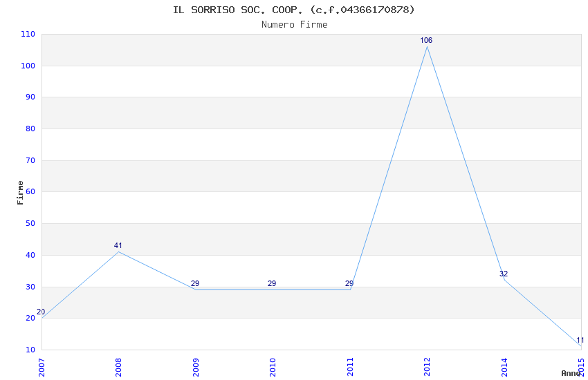
Task: Click the '29' data label above 2009
Action: [195, 283]
